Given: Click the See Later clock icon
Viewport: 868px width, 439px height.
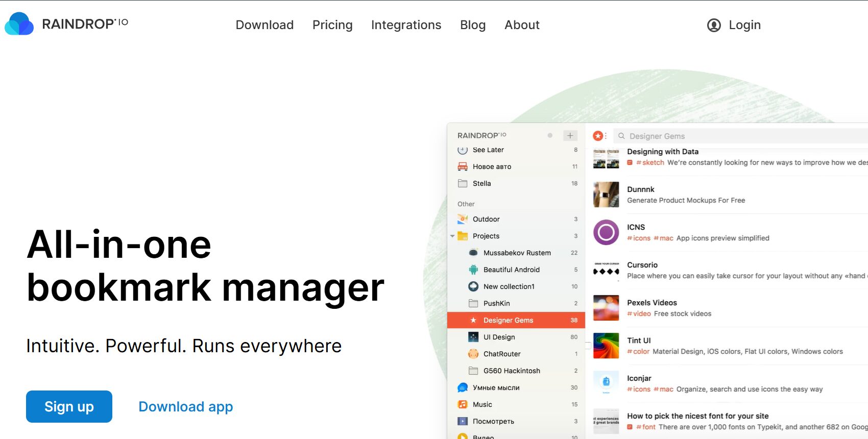Looking at the screenshot, I should [x=463, y=150].
